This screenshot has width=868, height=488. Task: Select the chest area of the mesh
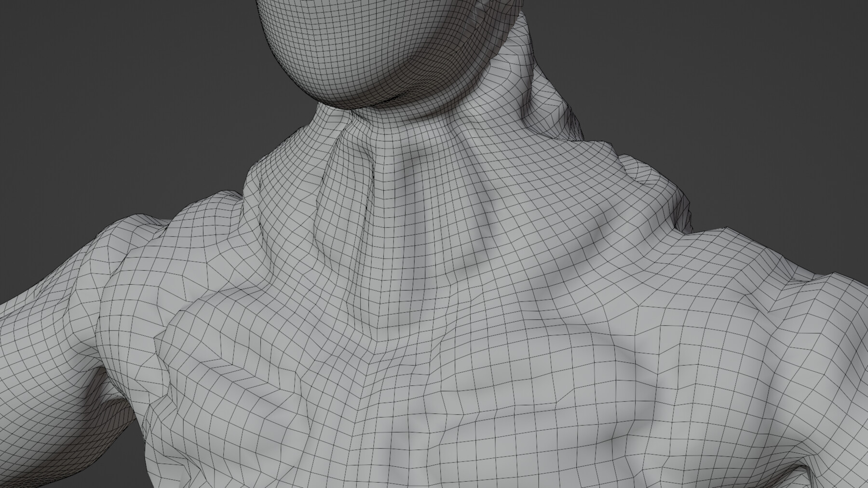coord(434,385)
